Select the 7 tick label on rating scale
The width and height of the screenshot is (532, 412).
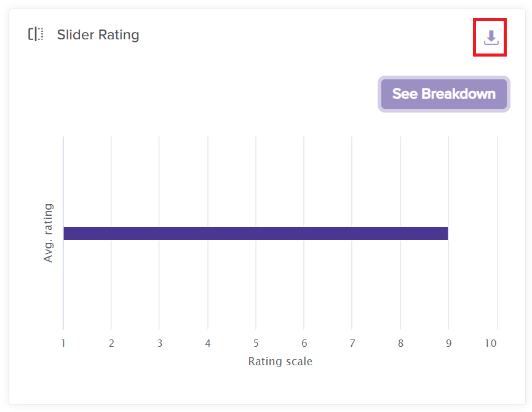click(352, 343)
